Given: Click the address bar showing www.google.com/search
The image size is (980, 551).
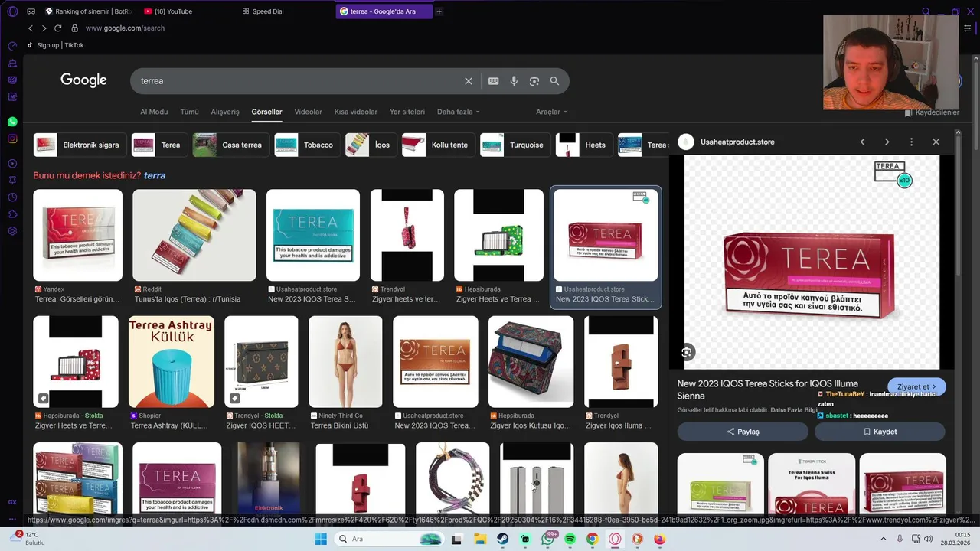Looking at the screenshot, I should pos(125,28).
